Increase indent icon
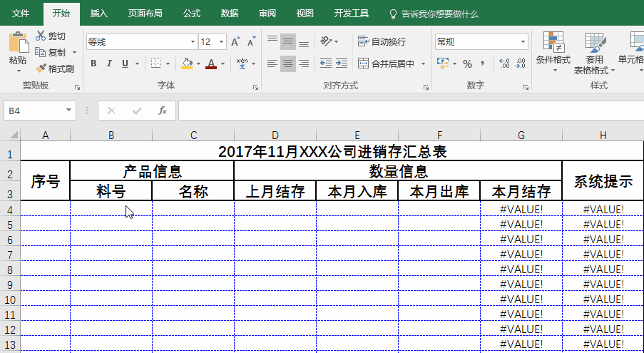The image size is (644, 353). coord(342,63)
